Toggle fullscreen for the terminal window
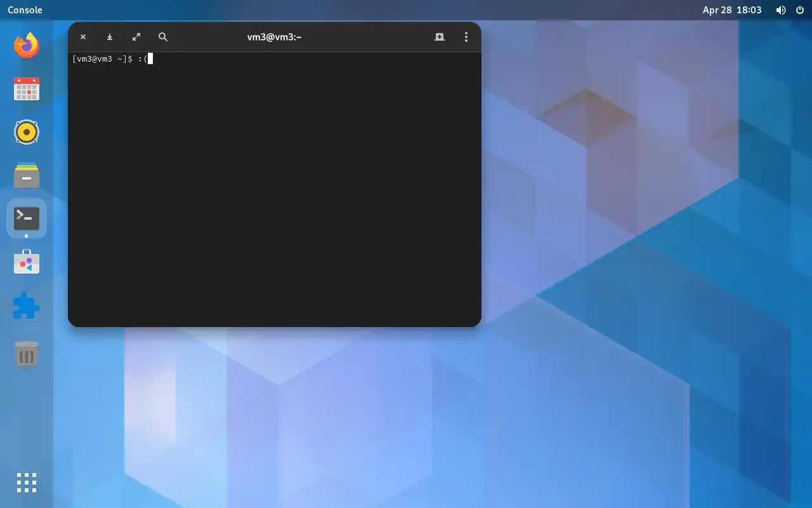The height and width of the screenshot is (508, 812). point(136,37)
